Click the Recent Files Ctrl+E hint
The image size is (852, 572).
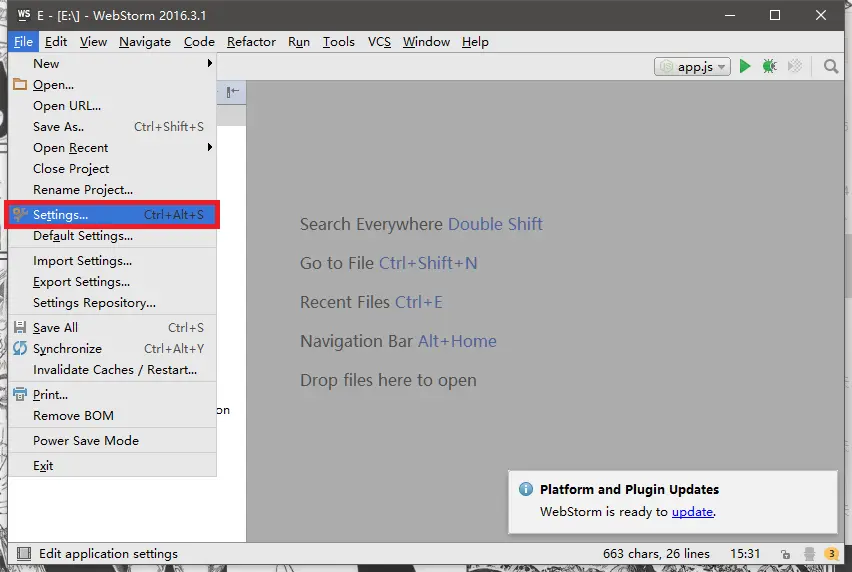click(371, 302)
